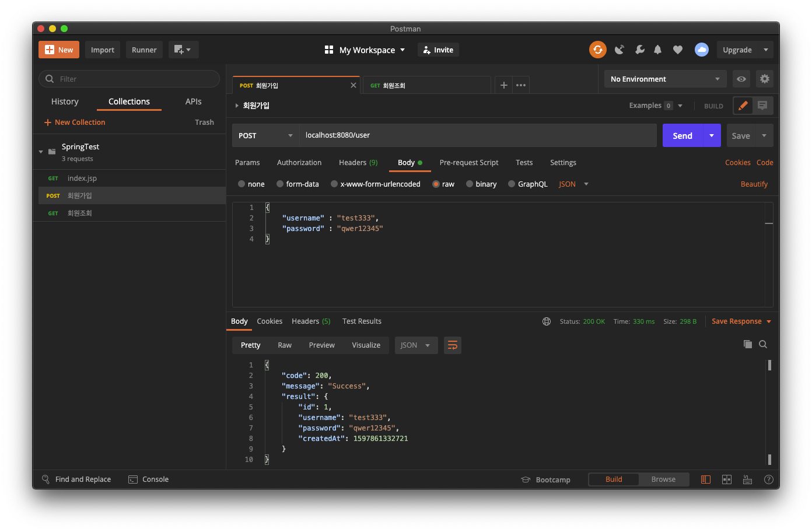Image resolution: width=812 pixels, height=532 pixels.
Task: Switch to two-pane view icon
Action: click(727, 480)
